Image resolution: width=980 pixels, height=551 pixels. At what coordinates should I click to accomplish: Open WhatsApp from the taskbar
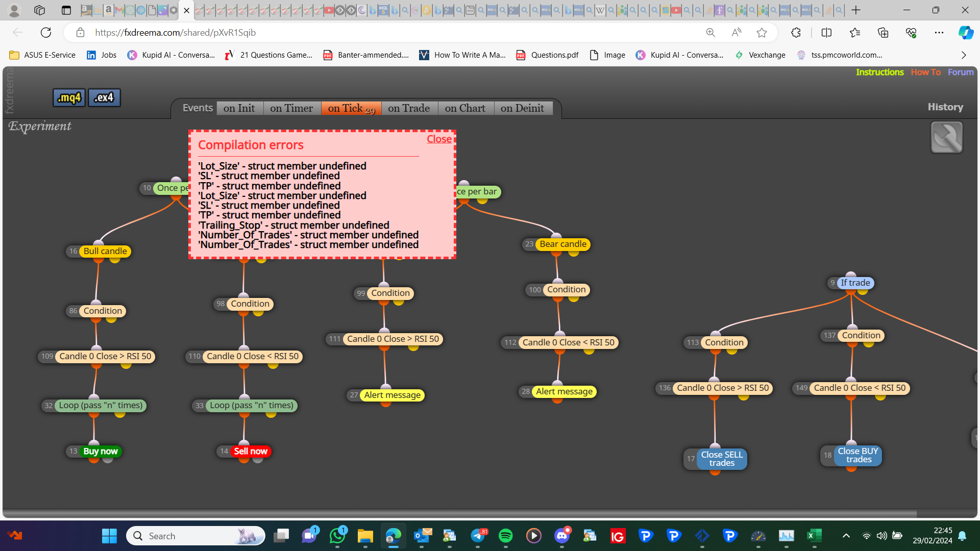[x=337, y=536]
